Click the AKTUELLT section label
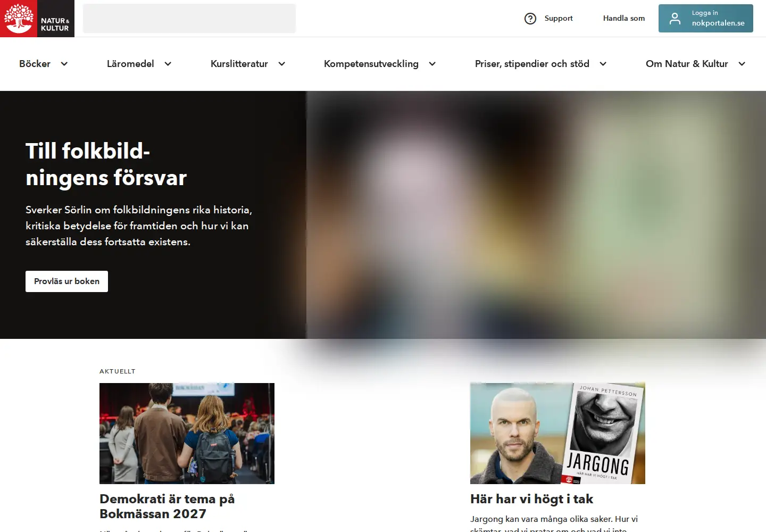Screen dimensions: 766x532 point(118,371)
